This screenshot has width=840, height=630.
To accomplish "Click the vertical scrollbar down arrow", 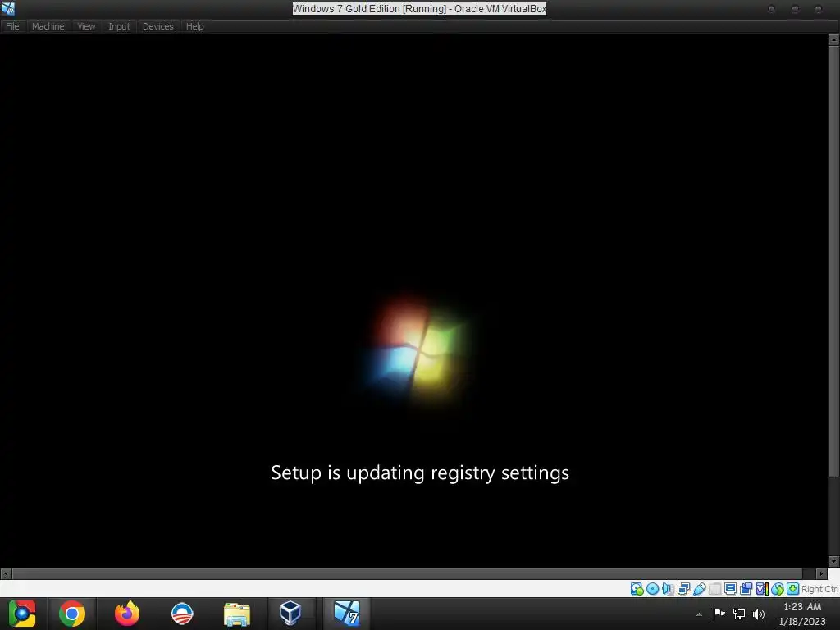I will [x=833, y=561].
